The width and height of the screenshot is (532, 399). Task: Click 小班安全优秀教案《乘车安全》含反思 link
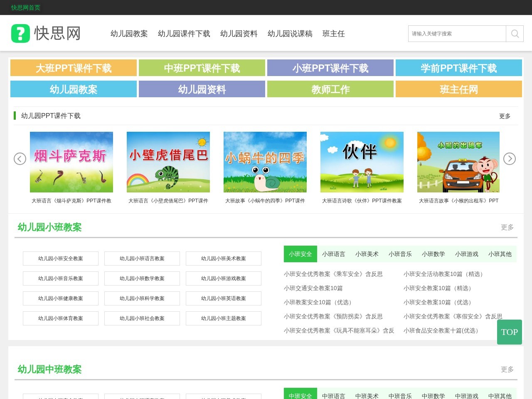click(333, 274)
